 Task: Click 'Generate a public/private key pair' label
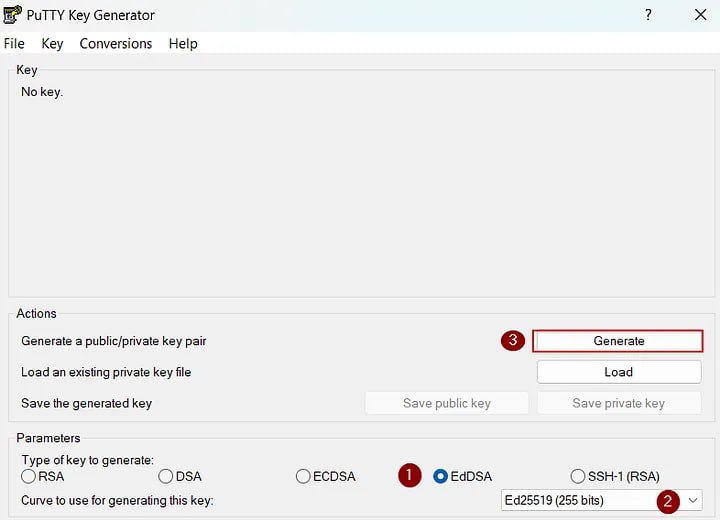[114, 341]
